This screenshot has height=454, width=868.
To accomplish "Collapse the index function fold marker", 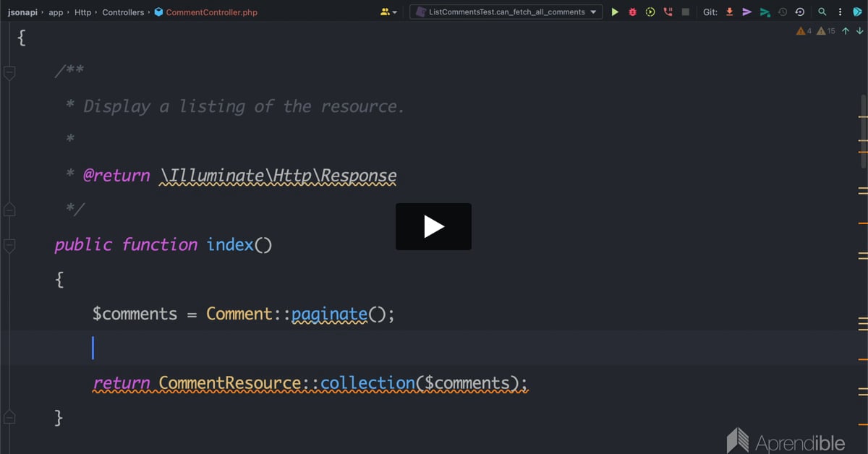I will click(9, 246).
